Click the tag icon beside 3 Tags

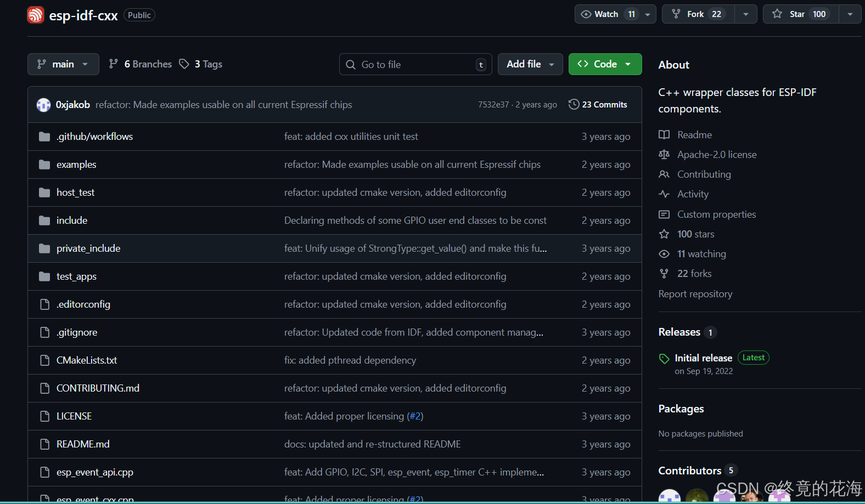click(x=184, y=64)
